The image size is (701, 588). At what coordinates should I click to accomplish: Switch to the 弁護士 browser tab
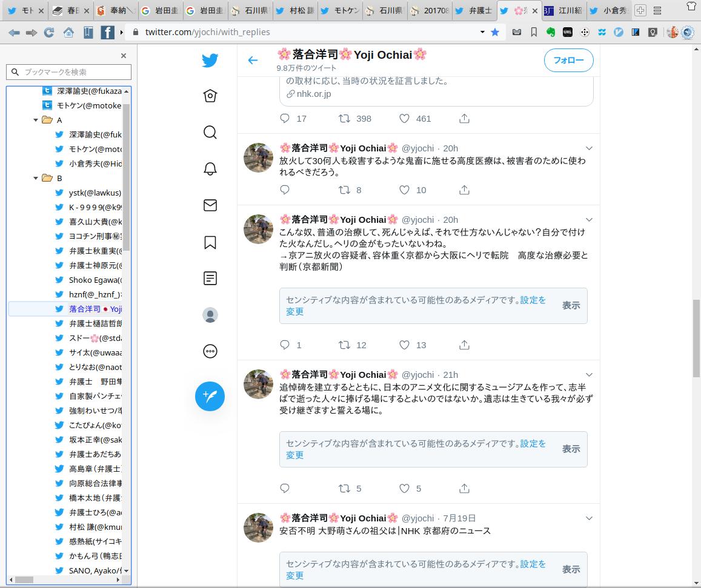[474, 10]
